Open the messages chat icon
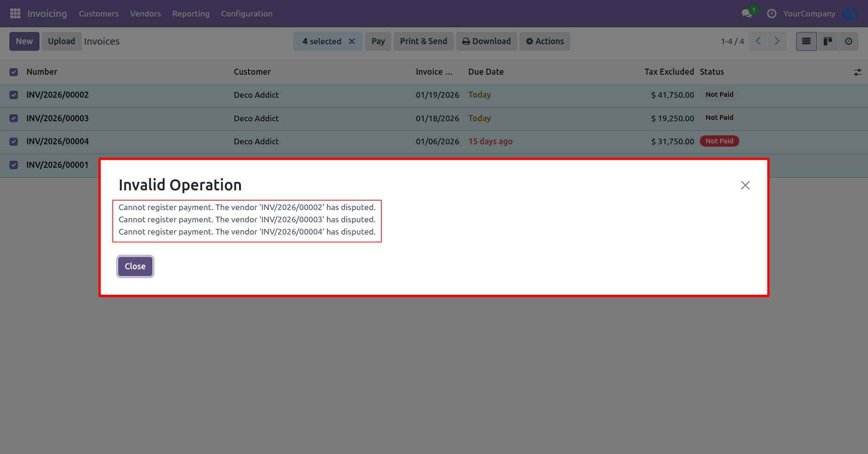The width and height of the screenshot is (868, 454). pyautogui.click(x=747, y=14)
